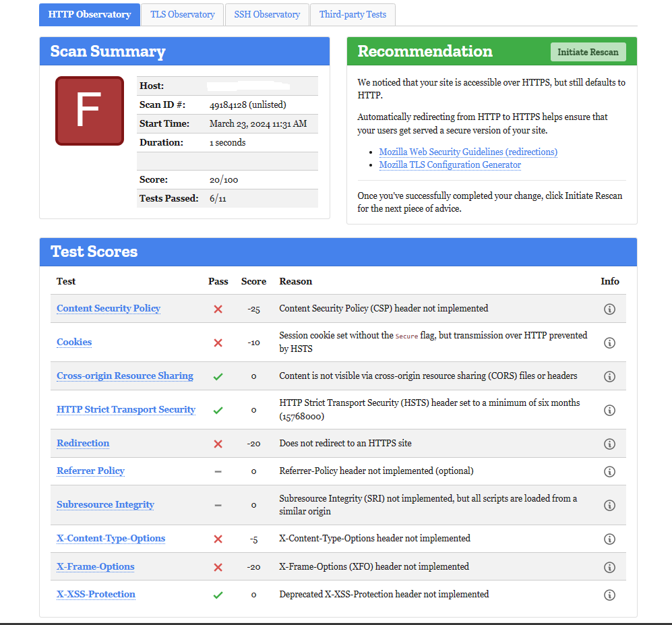Open info for Referrer Policy test
Screen dimensions: 672x625
pos(609,471)
